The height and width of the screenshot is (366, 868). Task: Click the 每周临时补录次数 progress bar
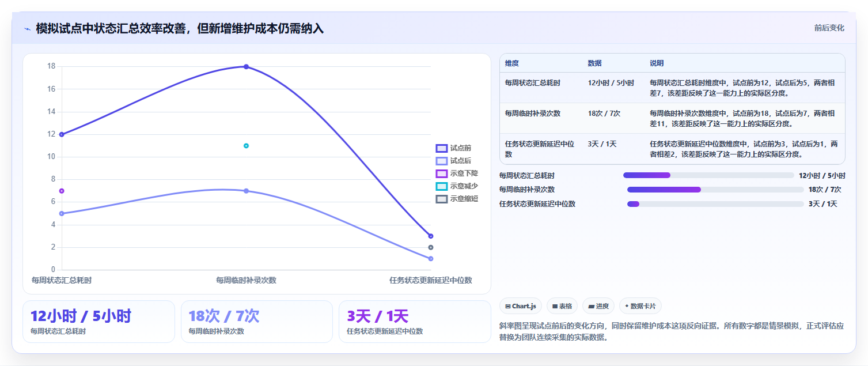click(x=715, y=190)
